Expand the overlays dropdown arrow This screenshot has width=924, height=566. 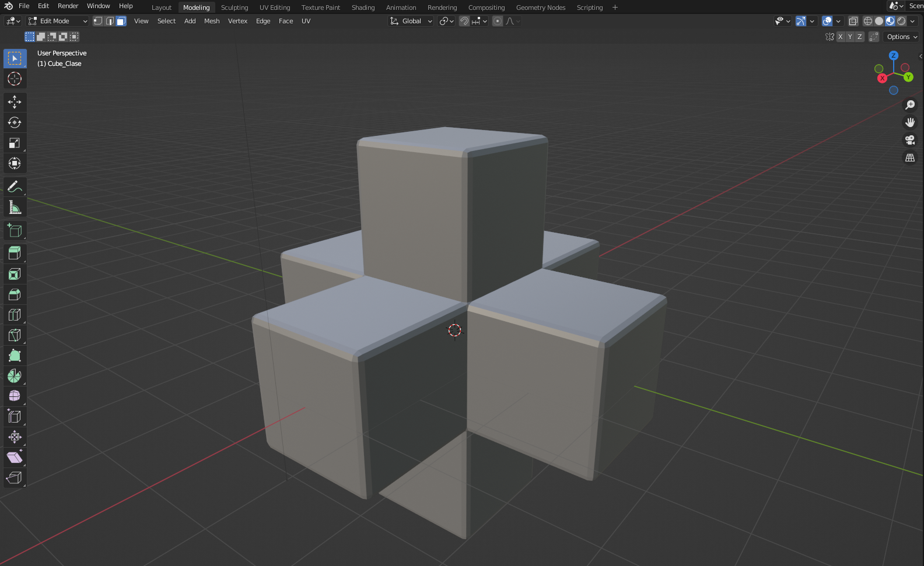(x=838, y=21)
